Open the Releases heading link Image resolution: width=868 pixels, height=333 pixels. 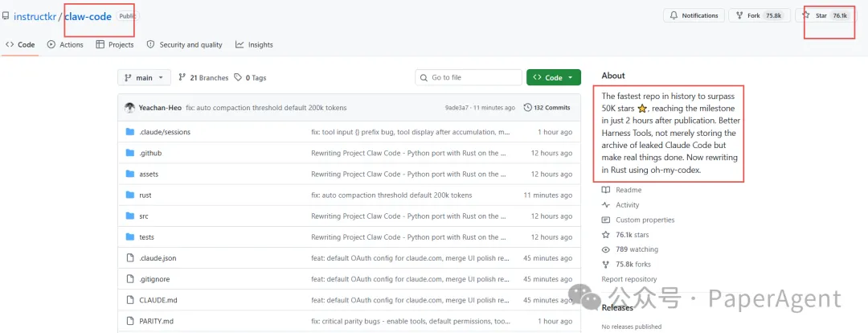[x=617, y=308]
